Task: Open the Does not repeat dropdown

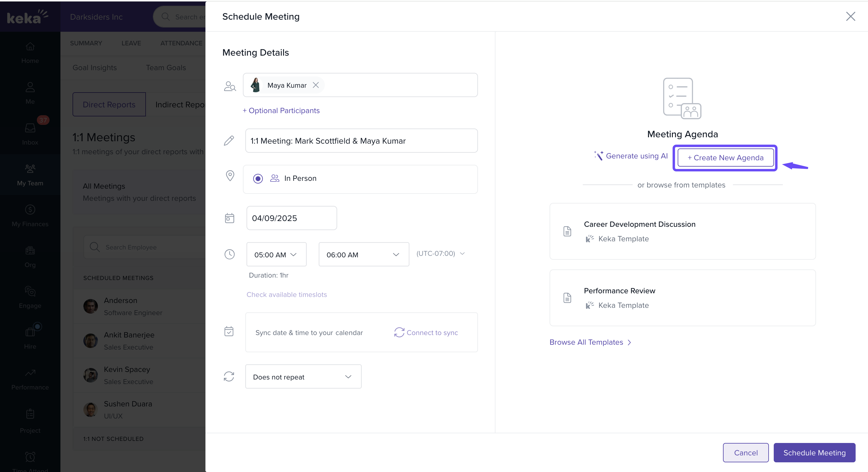Action: point(303,376)
